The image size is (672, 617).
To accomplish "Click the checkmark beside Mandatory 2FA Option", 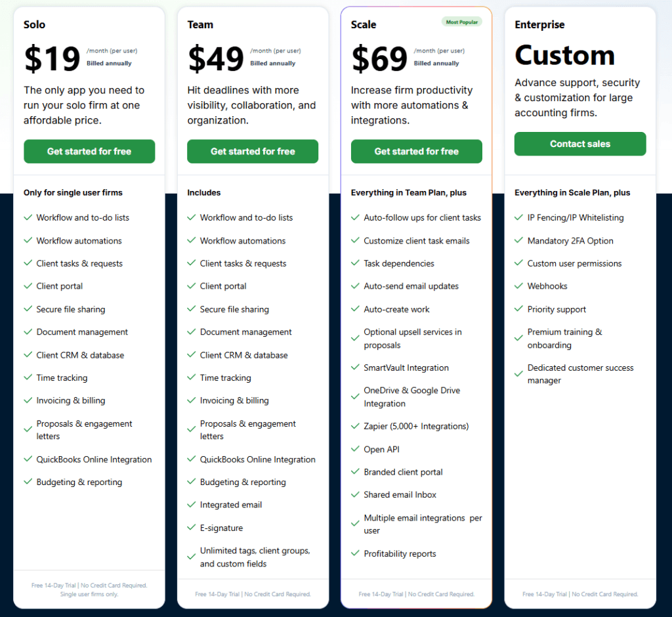I will 519,241.
